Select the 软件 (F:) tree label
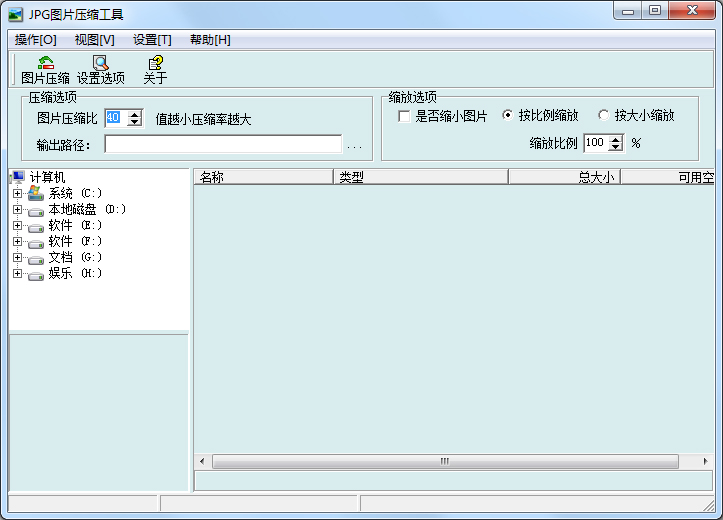723x520 pixels. pos(75,242)
